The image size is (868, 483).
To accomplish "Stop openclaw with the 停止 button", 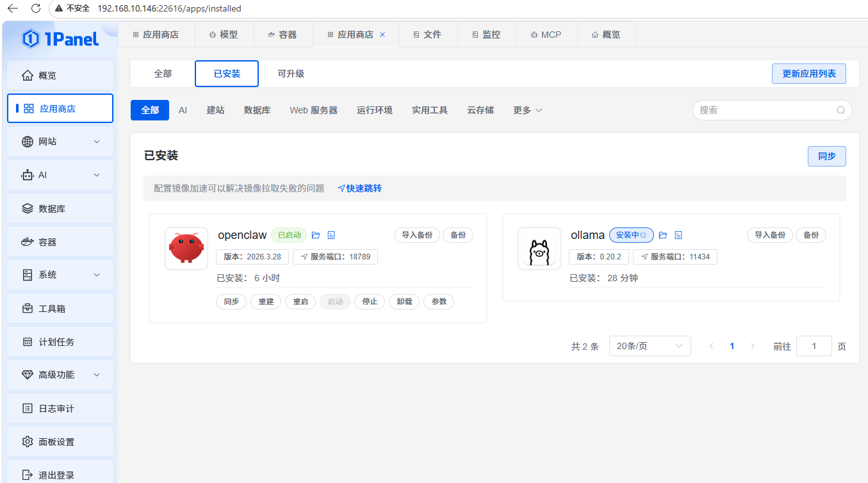I will (x=370, y=302).
